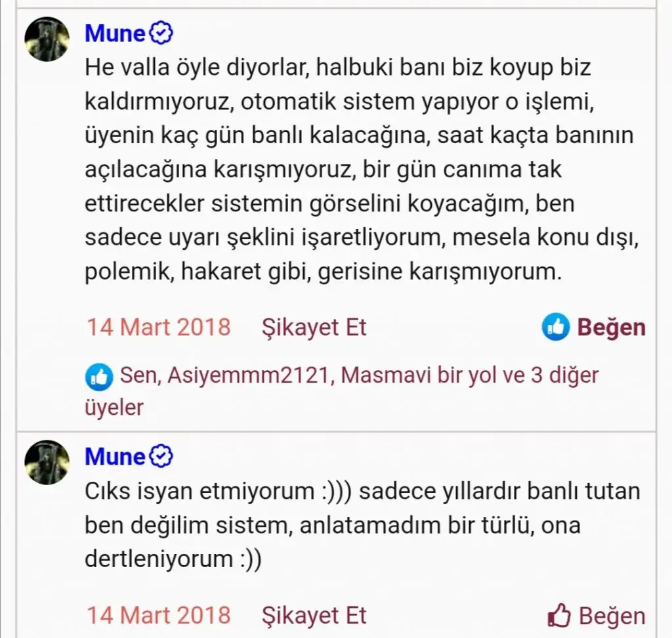Viewport: 672px width, 638px height.
Task: Open Mune's profile from the "Cıks isyan" comment username
Action: [115, 456]
